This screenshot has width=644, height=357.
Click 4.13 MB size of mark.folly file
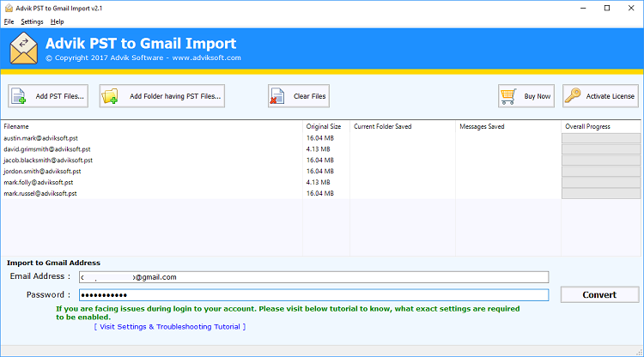pyautogui.click(x=319, y=182)
